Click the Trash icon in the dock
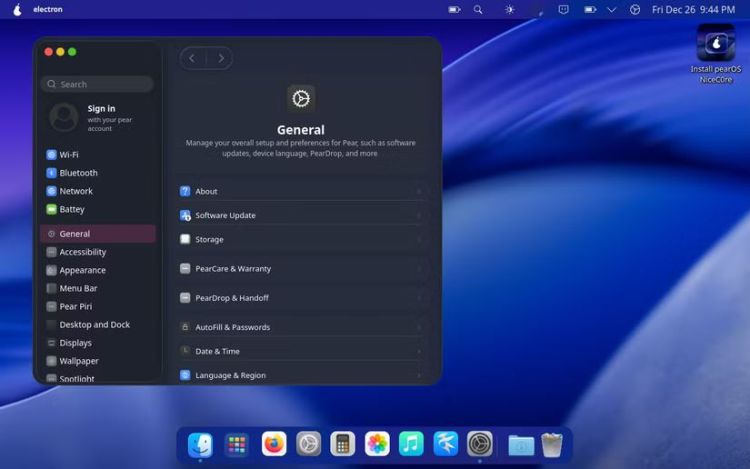This screenshot has width=750, height=469. pyautogui.click(x=552, y=445)
